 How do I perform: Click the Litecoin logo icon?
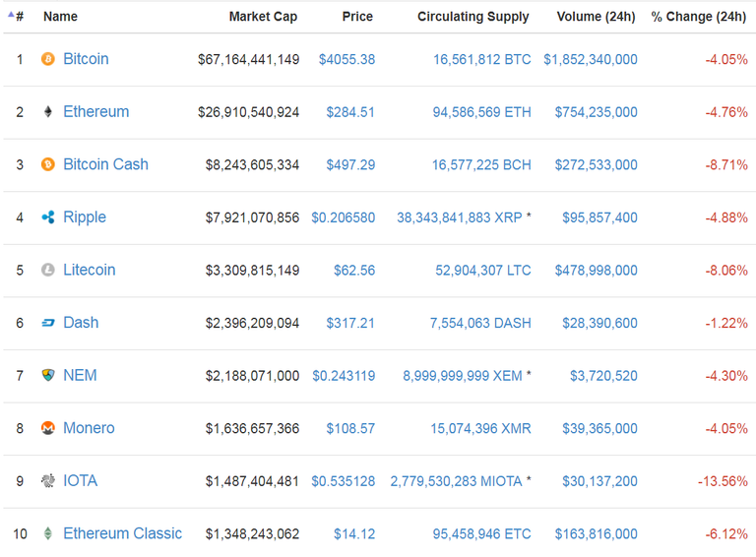[48, 270]
